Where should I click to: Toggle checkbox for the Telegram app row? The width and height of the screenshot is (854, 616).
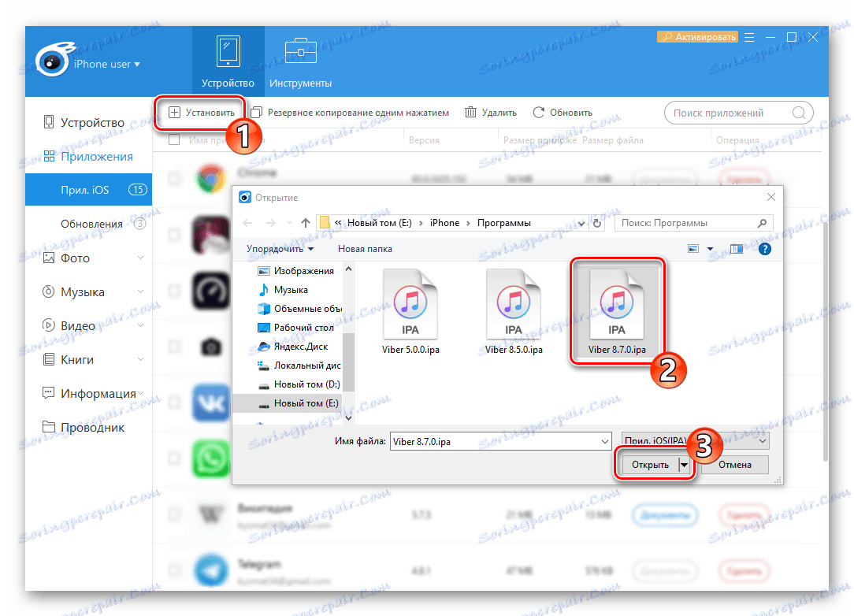tap(174, 570)
